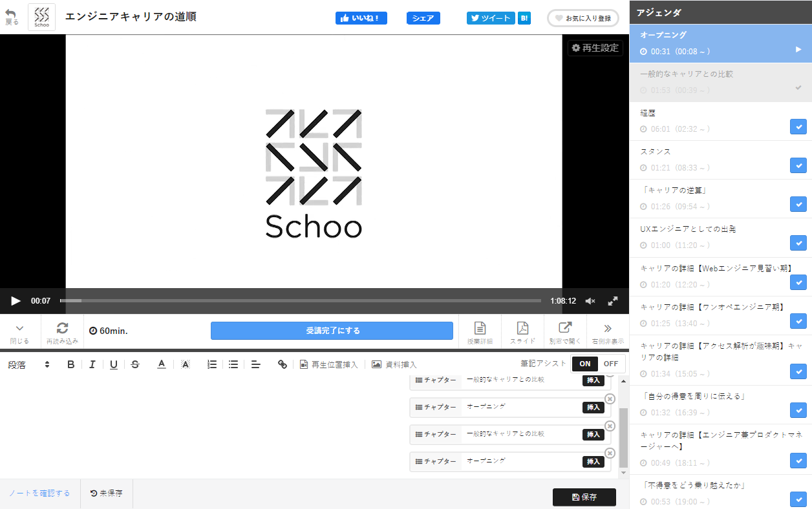
Task: Insert a bulleted list
Action: 233,364
